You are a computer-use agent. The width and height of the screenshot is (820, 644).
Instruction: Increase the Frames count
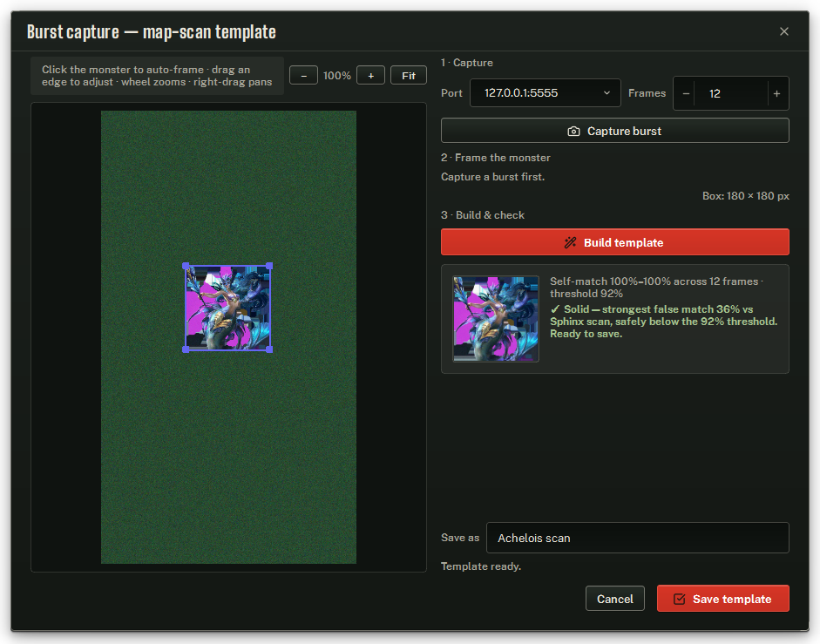tap(777, 93)
